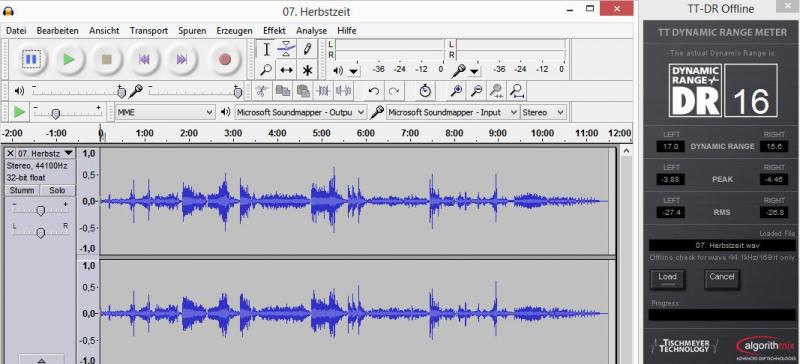800x364 pixels.
Task: Open the Hilfe menu
Action: [x=347, y=31]
